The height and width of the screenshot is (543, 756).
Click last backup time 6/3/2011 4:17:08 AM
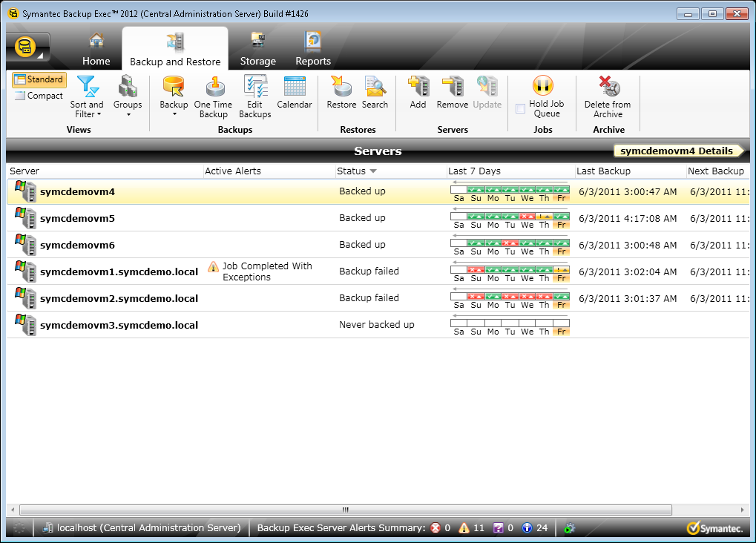[627, 218]
